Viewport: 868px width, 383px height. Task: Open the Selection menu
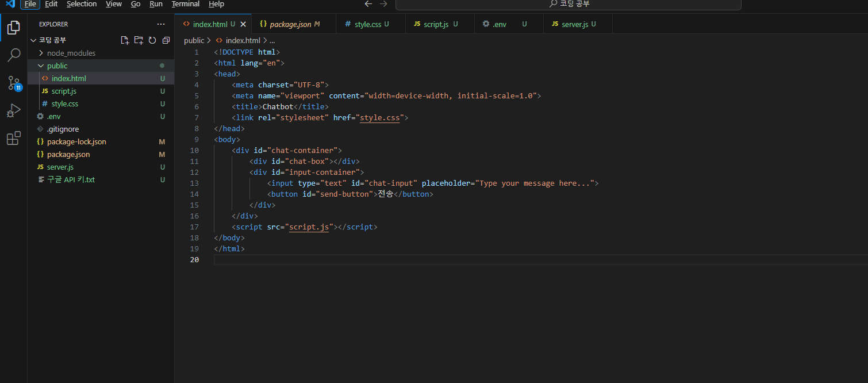(x=82, y=4)
